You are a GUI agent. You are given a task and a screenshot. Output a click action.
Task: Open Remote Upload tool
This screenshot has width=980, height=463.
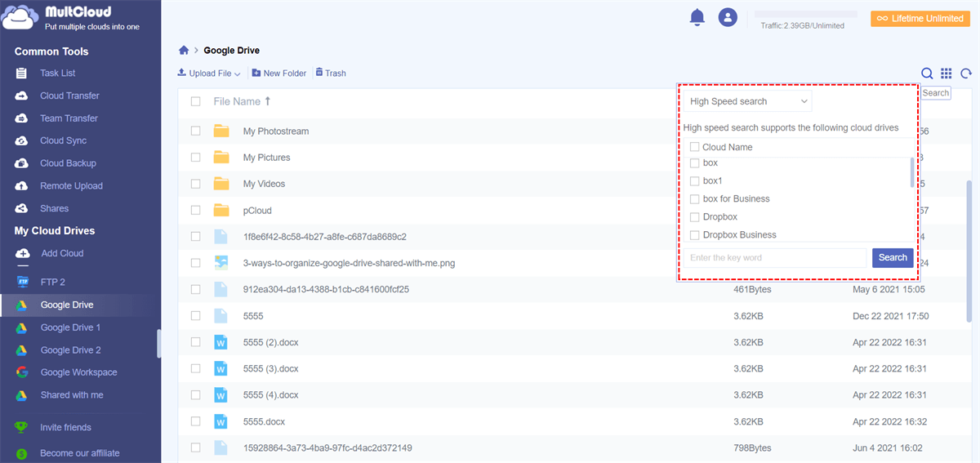(x=71, y=186)
